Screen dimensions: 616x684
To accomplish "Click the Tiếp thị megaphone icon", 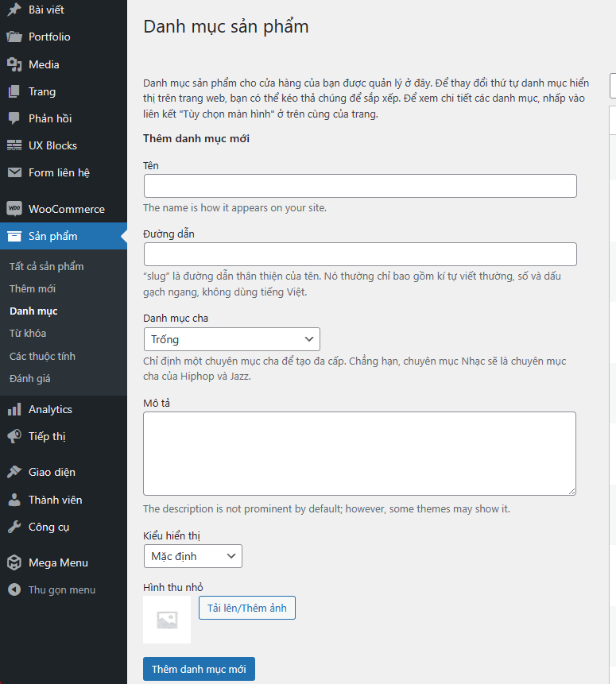I will pyautogui.click(x=14, y=436).
